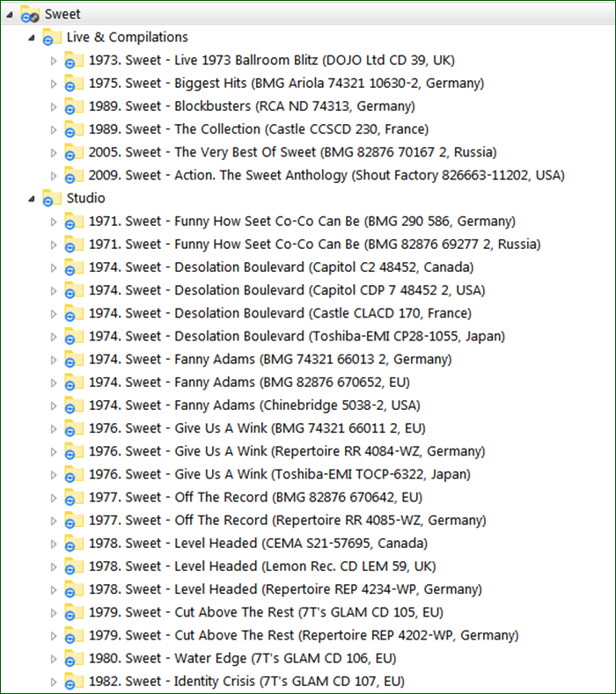Select Desolation Boulevard Capitol C2 48452 Canada text
This screenshot has height=694, width=616.
281,267
